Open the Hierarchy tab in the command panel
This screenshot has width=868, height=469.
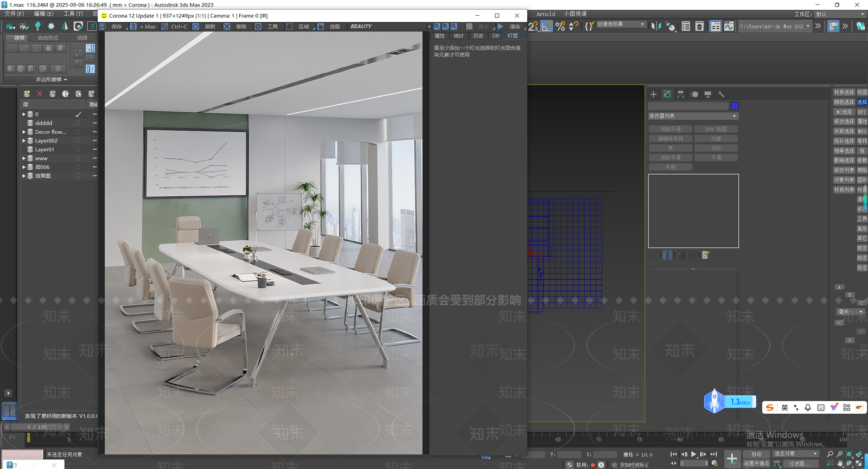[680, 94]
